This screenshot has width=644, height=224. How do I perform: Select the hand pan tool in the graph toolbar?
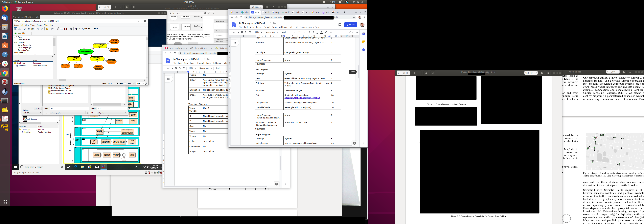(52, 29)
